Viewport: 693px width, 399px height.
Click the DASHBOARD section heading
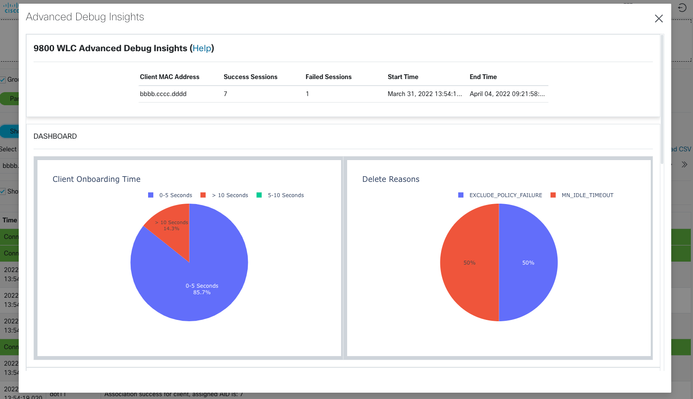click(55, 136)
